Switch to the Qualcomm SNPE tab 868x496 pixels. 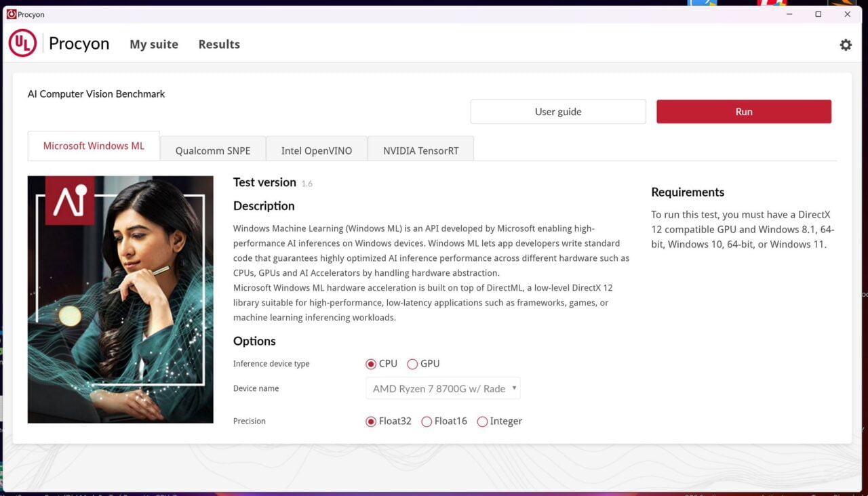[x=213, y=150]
